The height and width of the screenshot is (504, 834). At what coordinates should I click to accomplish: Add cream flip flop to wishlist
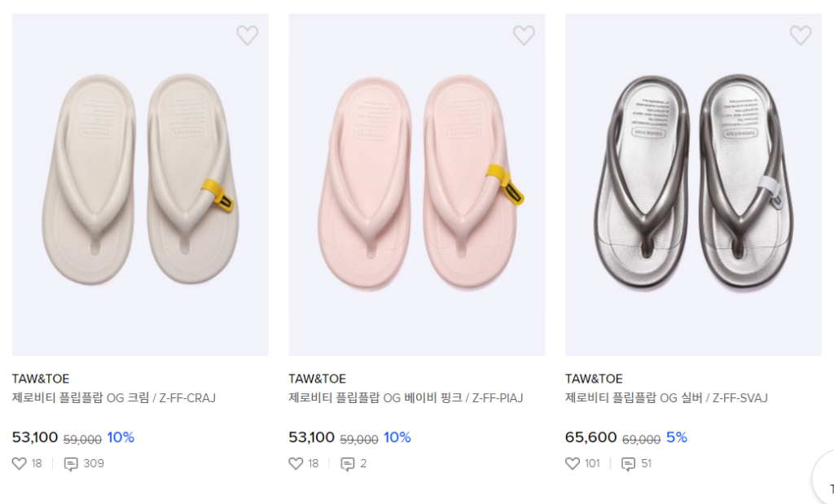247,35
